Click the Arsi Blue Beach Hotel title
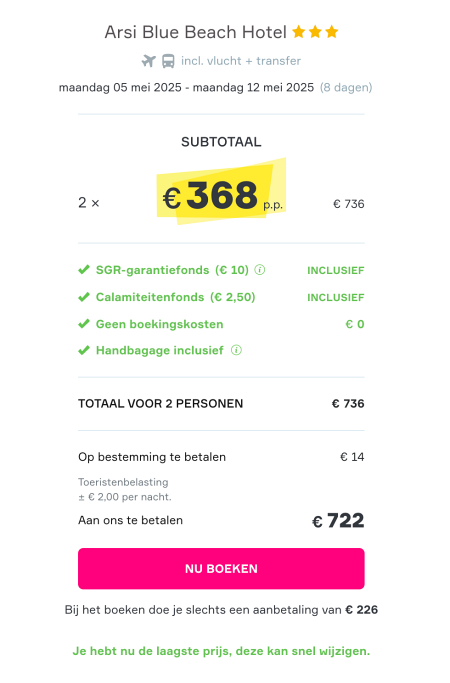 pos(196,32)
